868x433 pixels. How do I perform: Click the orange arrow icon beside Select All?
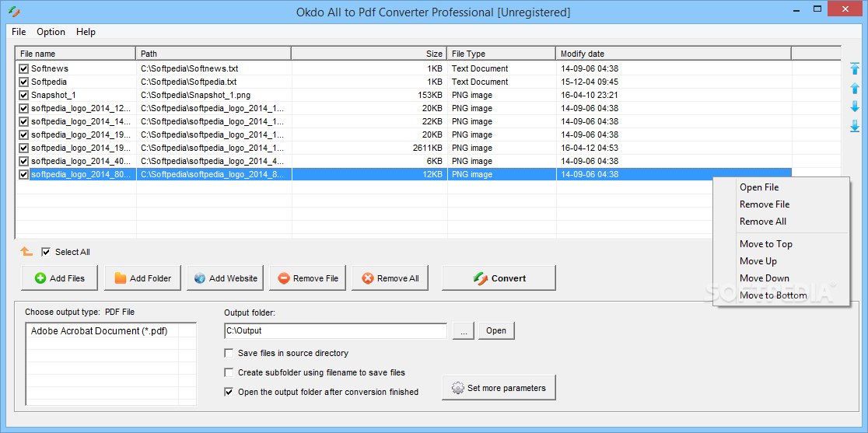pos(26,251)
